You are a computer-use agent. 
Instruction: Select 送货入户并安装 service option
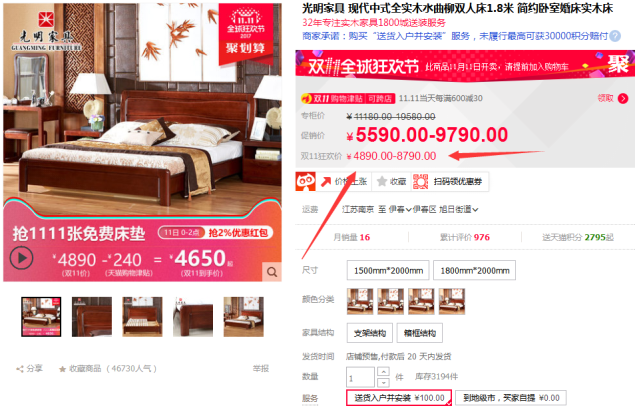coord(399,398)
